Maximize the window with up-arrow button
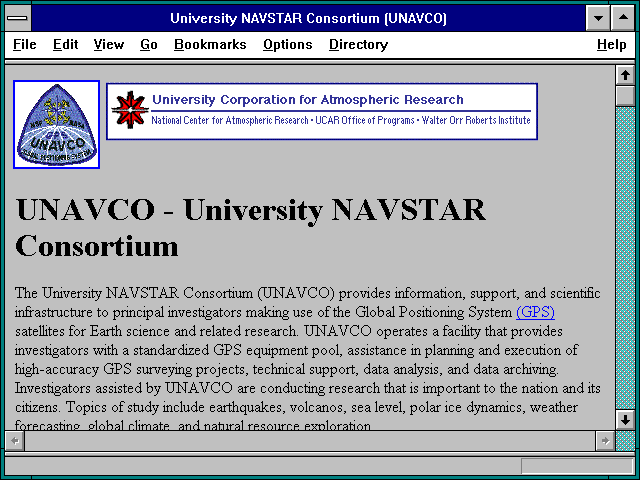Image resolution: width=640 pixels, height=480 pixels. 623,18
